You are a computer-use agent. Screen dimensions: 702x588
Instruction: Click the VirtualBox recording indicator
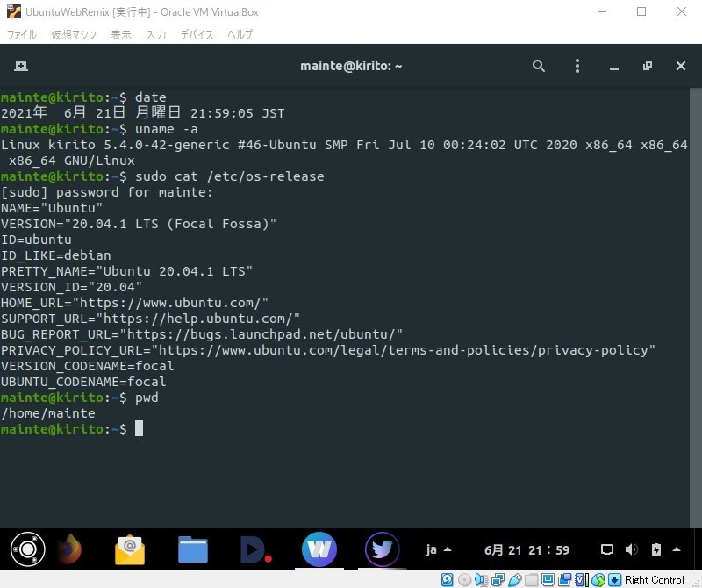pyautogui.click(x=565, y=580)
